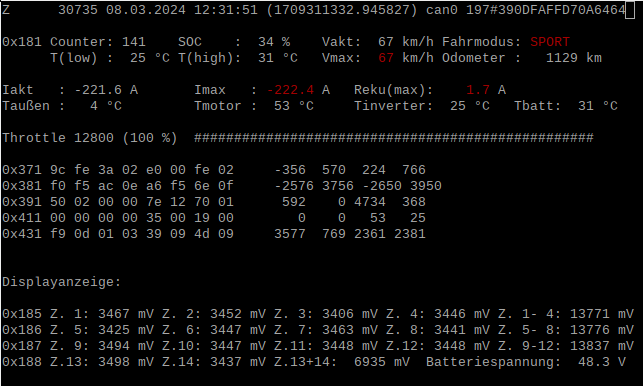This screenshot has height=386, width=643.
Task: Click cell 'Z. 9: 3494 mV'
Action: tap(102, 346)
